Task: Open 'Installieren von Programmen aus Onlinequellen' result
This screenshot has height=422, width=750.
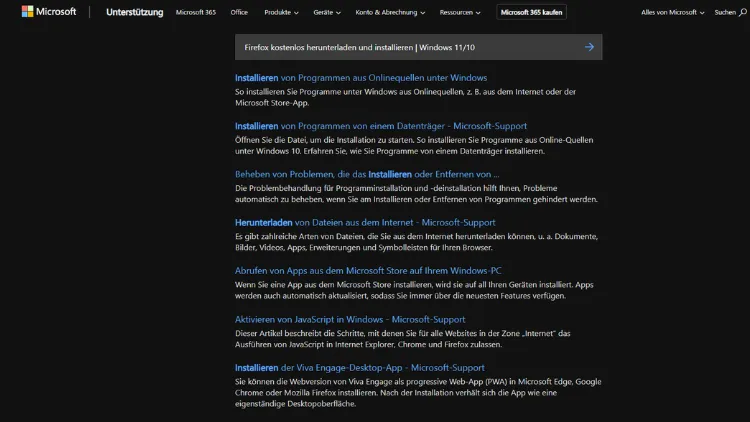Action: click(361, 78)
